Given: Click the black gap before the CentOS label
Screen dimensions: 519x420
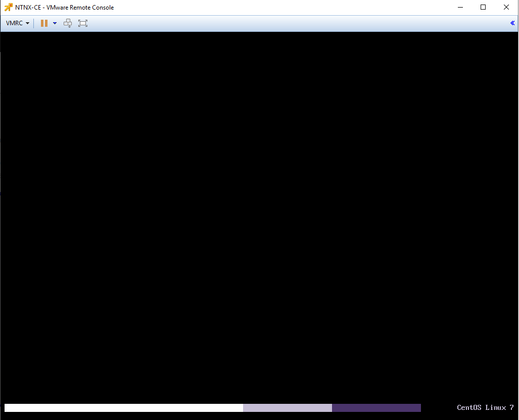Looking at the screenshot, I should 439,408.
